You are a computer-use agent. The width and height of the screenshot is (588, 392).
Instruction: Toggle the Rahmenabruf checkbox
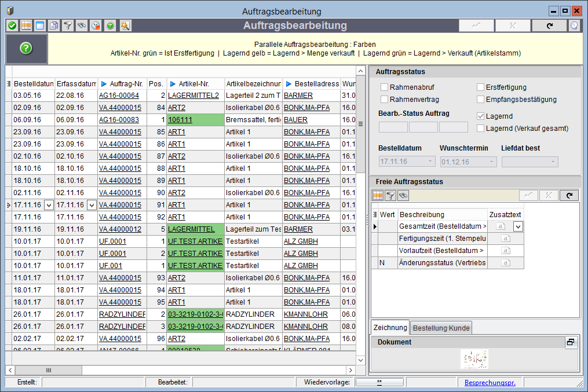tap(384, 87)
